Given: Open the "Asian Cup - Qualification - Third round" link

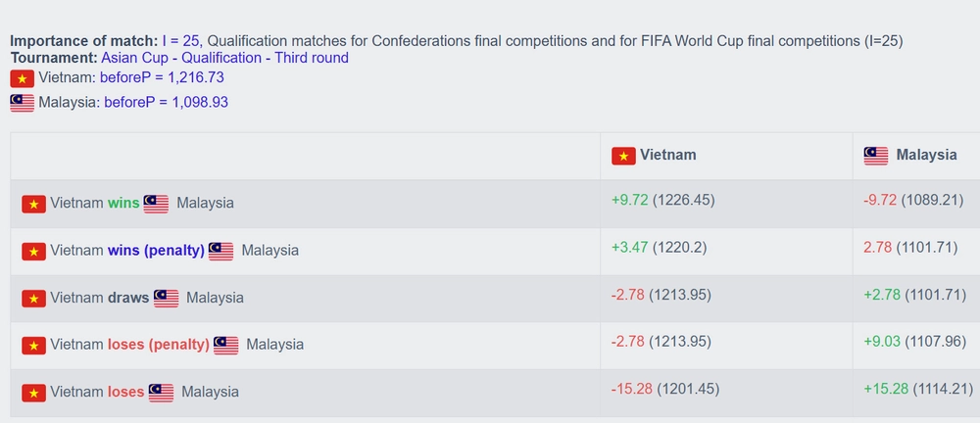Looking at the screenshot, I should pyautogui.click(x=224, y=58).
